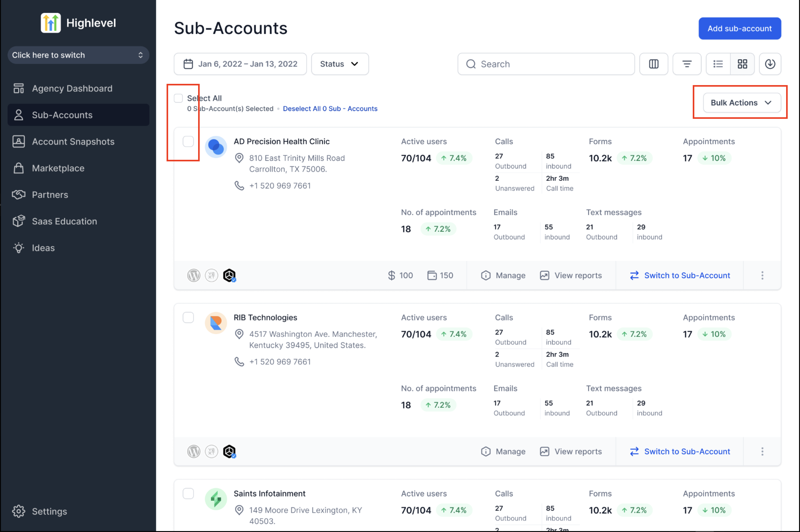The image size is (800, 532).
Task: Expand the Bulk Actions dropdown
Action: pos(741,102)
